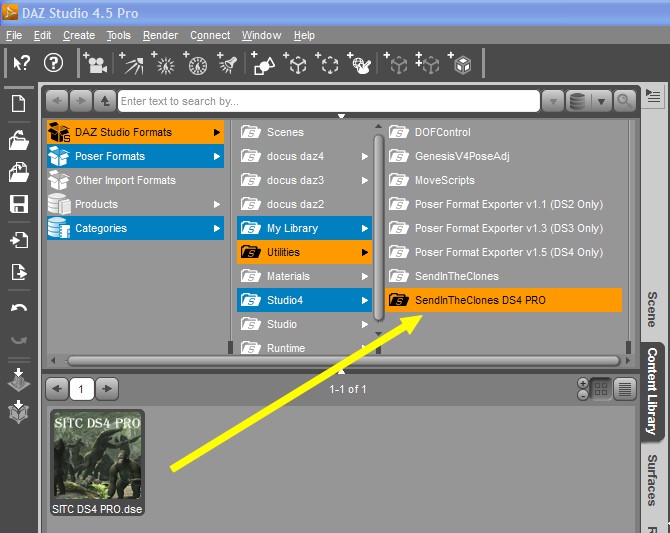Open a scene file from sidebar
670x533 pixels.
click(x=18, y=139)
